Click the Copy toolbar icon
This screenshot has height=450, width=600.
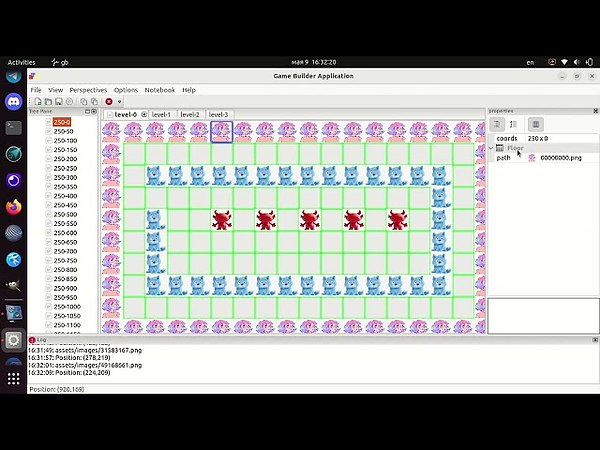coord(83,102)
